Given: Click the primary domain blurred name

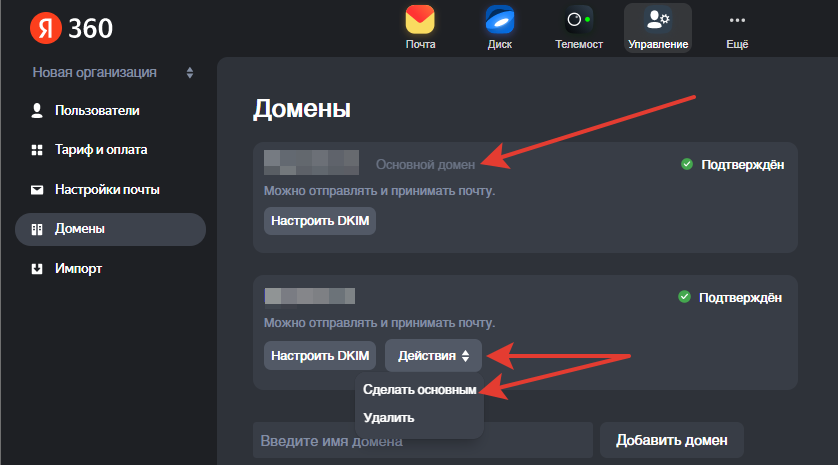Looking at the screenshot, I should (312, 162).
